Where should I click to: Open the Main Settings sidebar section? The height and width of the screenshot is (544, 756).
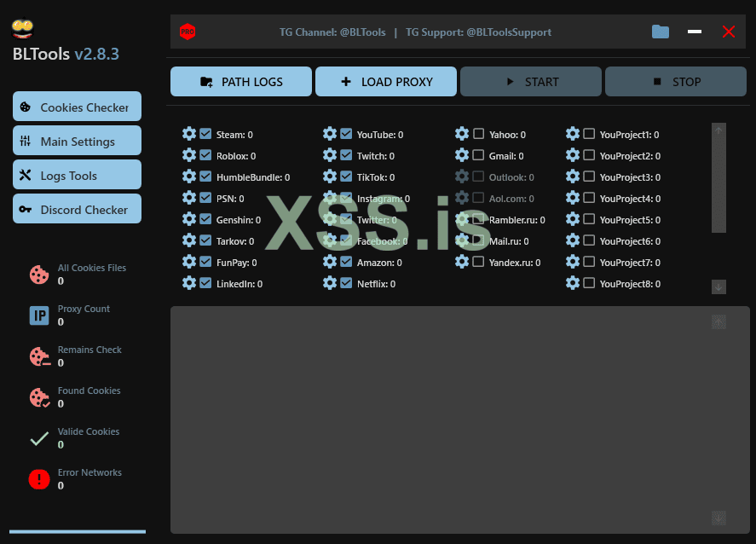[77, 142]
